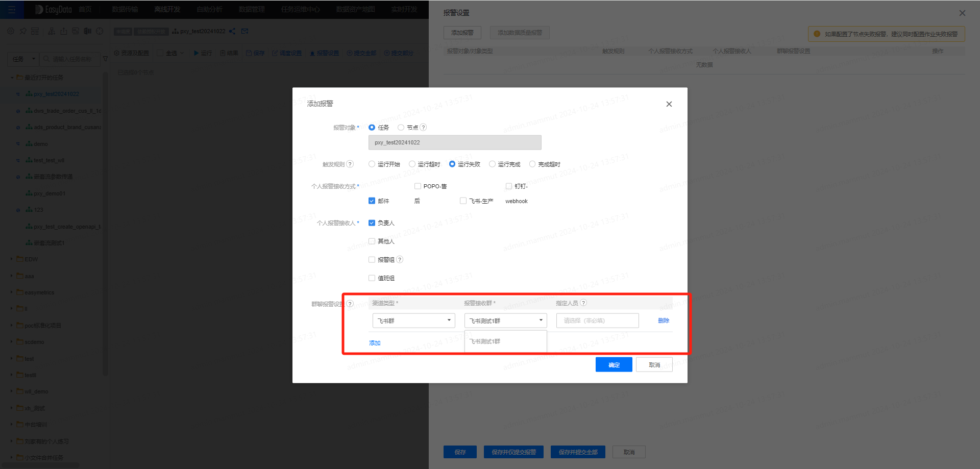Click the filter funnel icon beside task search box

pyautogui.click(x=105, y=59)
